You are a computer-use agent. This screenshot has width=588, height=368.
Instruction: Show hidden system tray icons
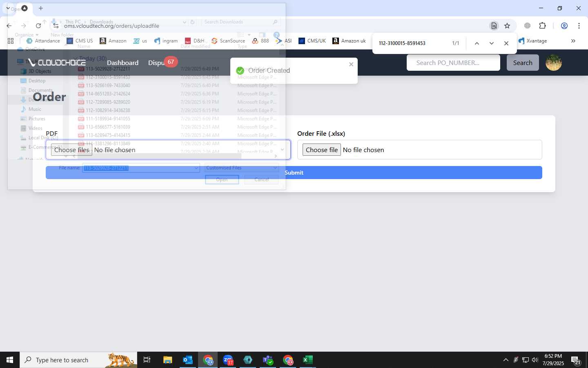pos(506,360)
